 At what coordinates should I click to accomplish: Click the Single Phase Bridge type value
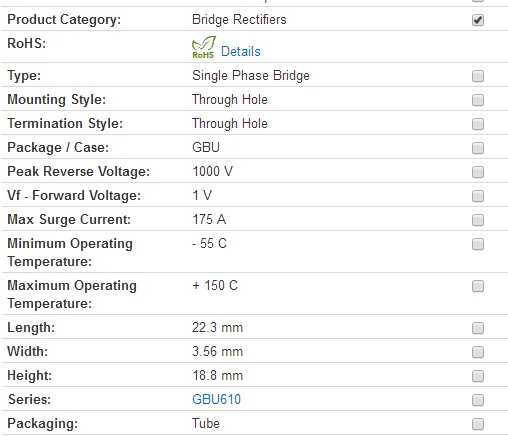point(251,76)
